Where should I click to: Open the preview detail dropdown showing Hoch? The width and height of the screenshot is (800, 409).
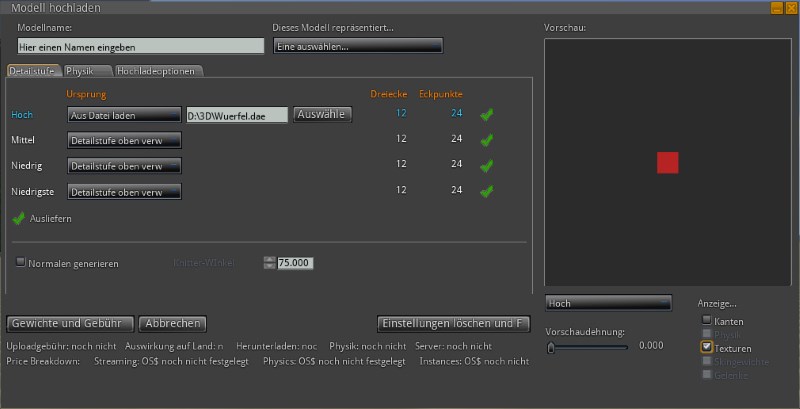click(x=608, y=302)
